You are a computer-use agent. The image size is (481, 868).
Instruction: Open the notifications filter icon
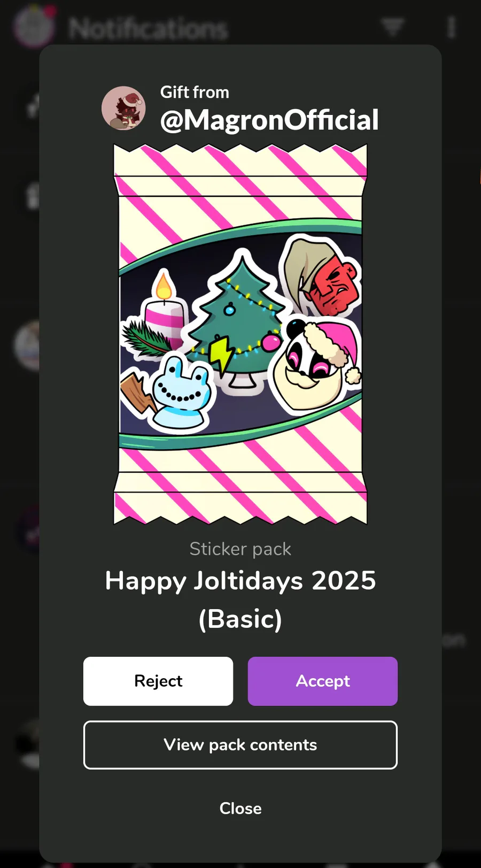click(x=392, y=26)
